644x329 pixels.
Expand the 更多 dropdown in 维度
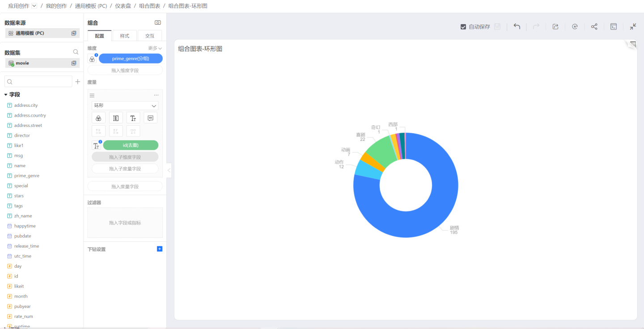tap(155, 48)
